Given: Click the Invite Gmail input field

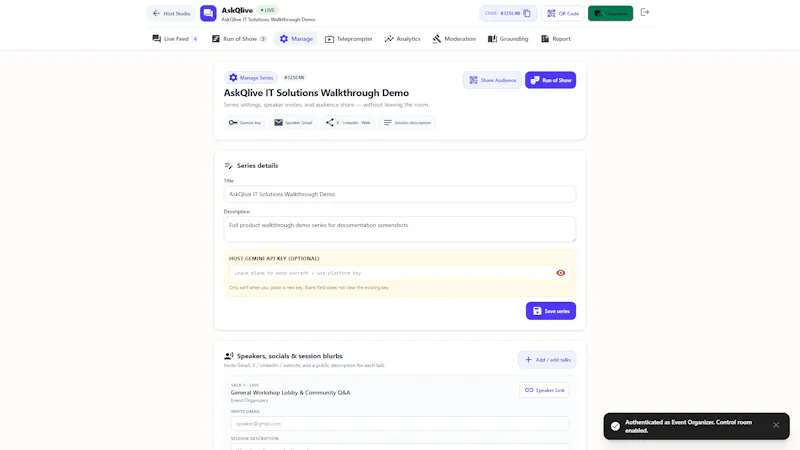Looking at the screenshot, I should [399, 424].
